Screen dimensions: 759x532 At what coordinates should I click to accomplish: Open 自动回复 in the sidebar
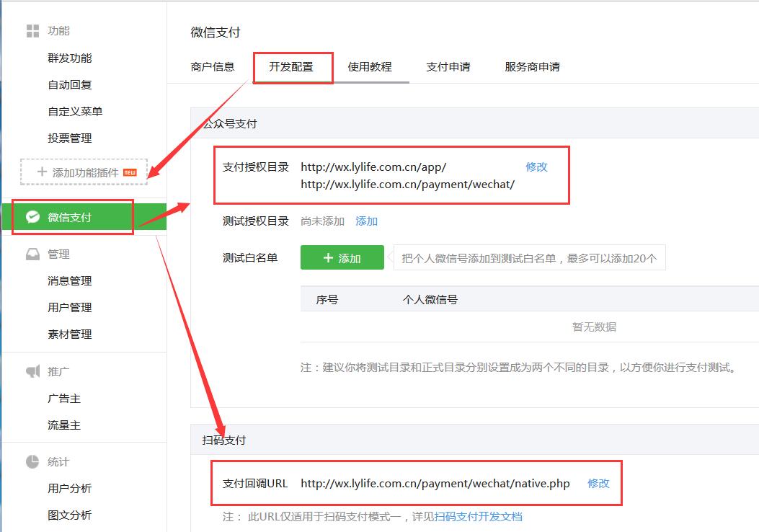click(x=70, y=85)
